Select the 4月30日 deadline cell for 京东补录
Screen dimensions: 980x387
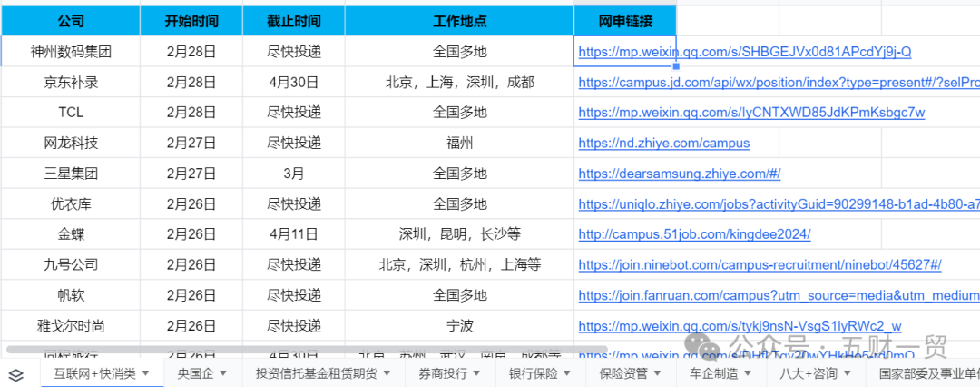294,82
